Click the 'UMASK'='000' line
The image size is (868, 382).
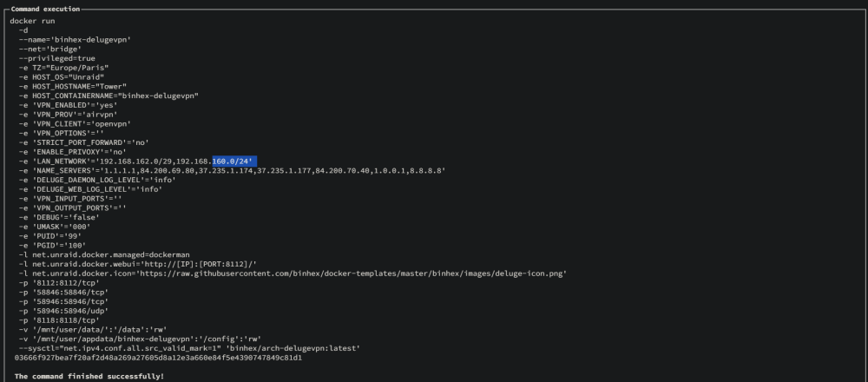[55, 227]
